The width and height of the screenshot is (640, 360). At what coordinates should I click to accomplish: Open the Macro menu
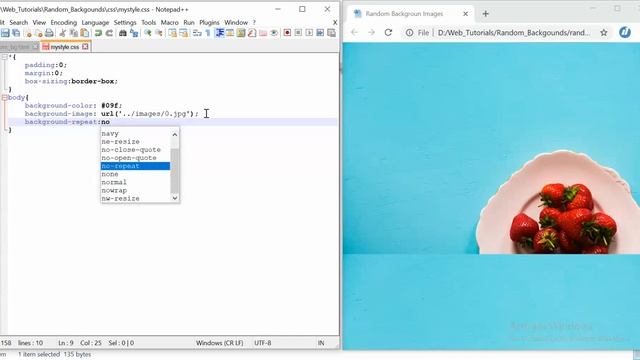(169, 22)
